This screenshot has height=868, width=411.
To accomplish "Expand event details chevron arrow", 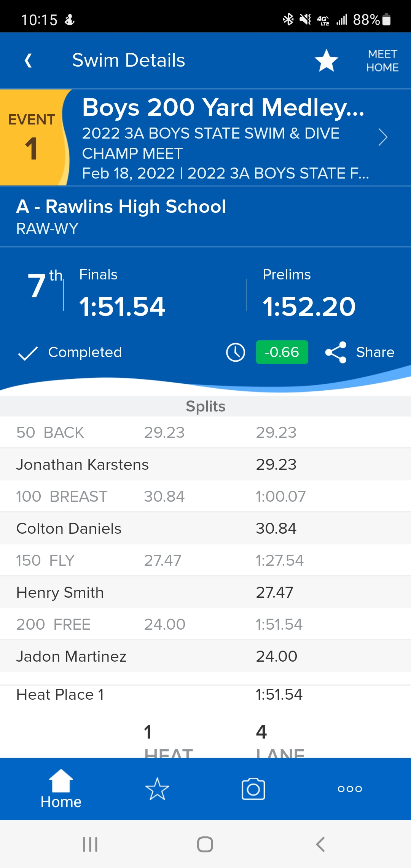I will click(x=382, y=137).
